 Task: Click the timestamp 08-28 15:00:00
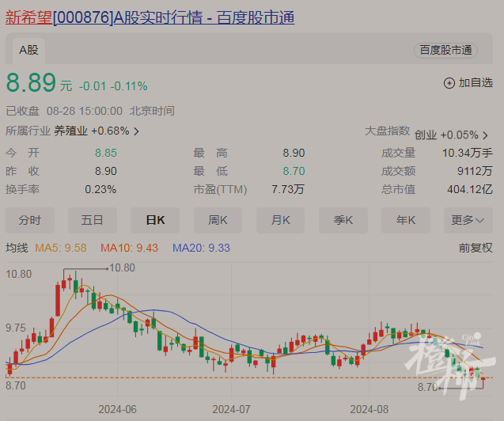(x=85, y=112)
